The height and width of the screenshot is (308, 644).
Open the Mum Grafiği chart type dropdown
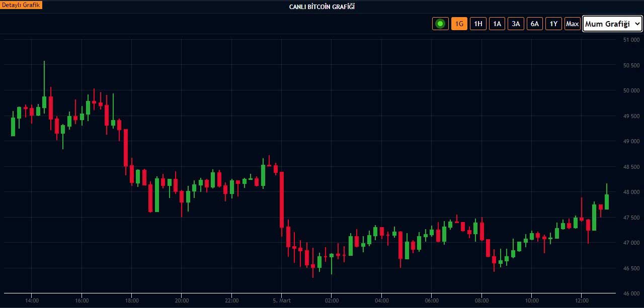coord(613,24)
